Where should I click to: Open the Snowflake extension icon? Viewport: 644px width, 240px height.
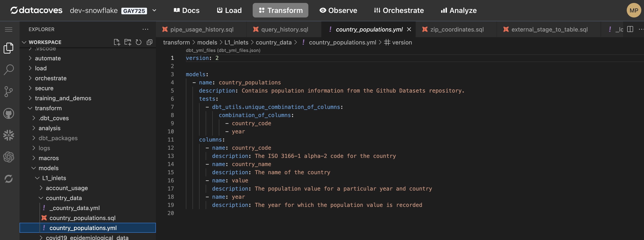8,135
